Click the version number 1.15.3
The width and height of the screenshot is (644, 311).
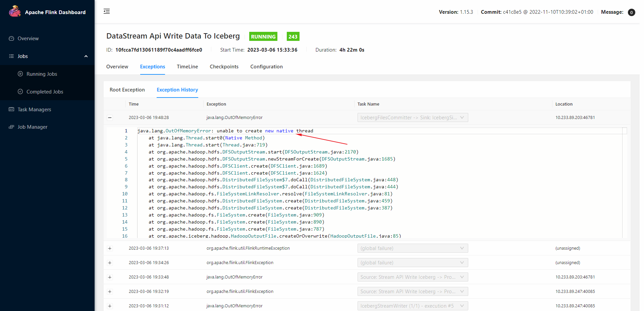tap(466, 12)
